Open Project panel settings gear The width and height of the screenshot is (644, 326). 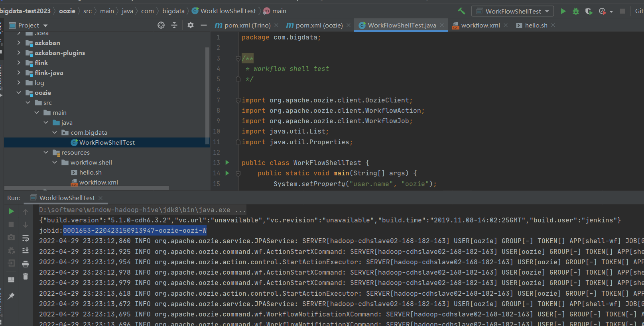(x=191, y=25)
